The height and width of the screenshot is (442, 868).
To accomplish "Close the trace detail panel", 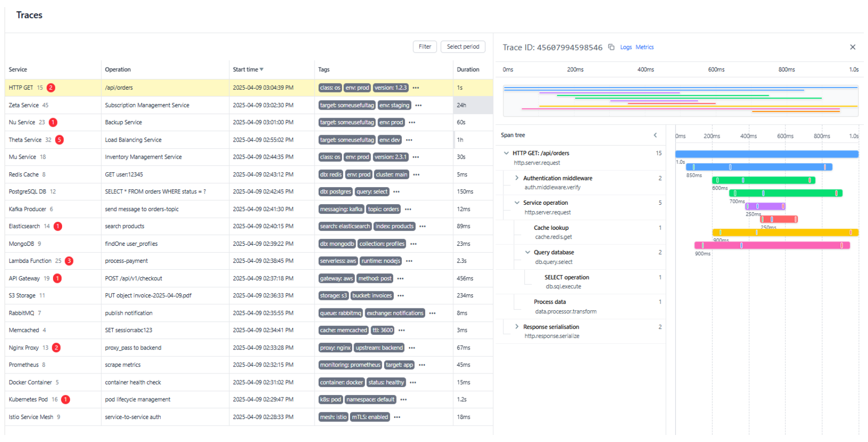I will (x=852, y=47).
